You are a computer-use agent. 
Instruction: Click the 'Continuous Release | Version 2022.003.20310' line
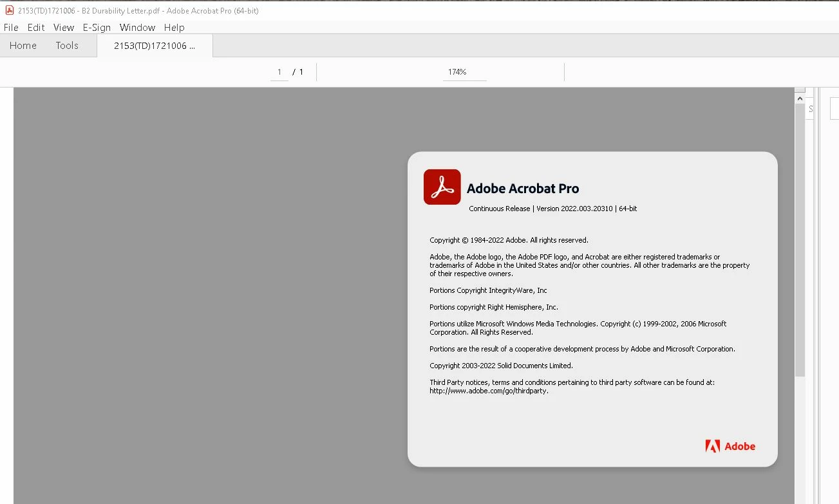coord(553,209)
